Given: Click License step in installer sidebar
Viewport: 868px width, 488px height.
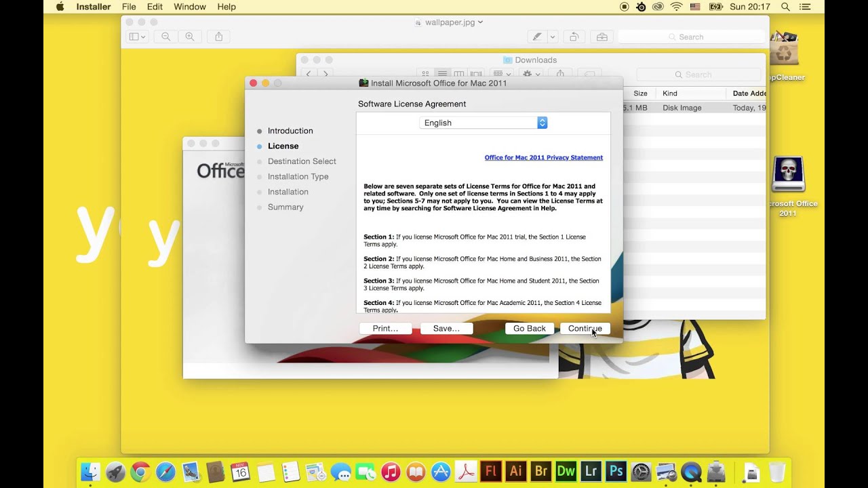Looking at the screenshot, I should tap(283, 146).
